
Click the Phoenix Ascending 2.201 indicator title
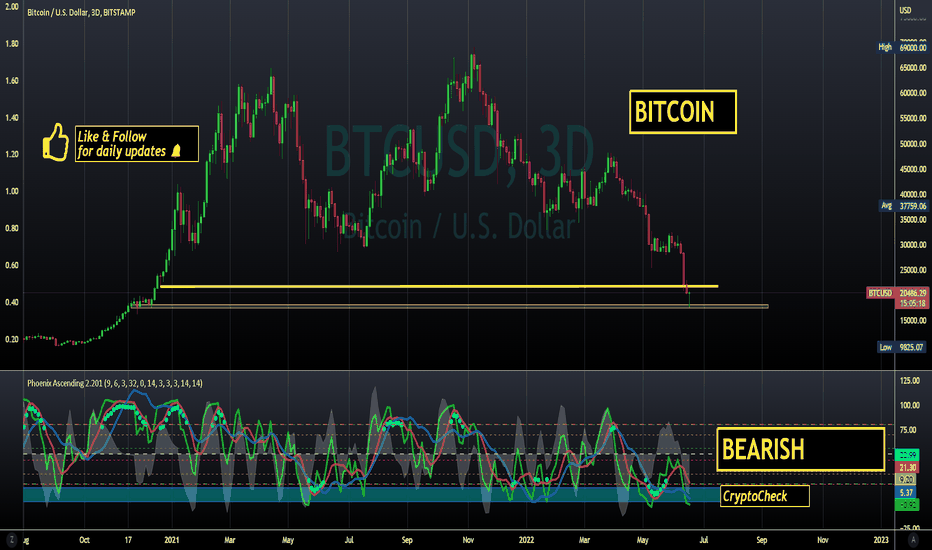click(x=115, y=384)
